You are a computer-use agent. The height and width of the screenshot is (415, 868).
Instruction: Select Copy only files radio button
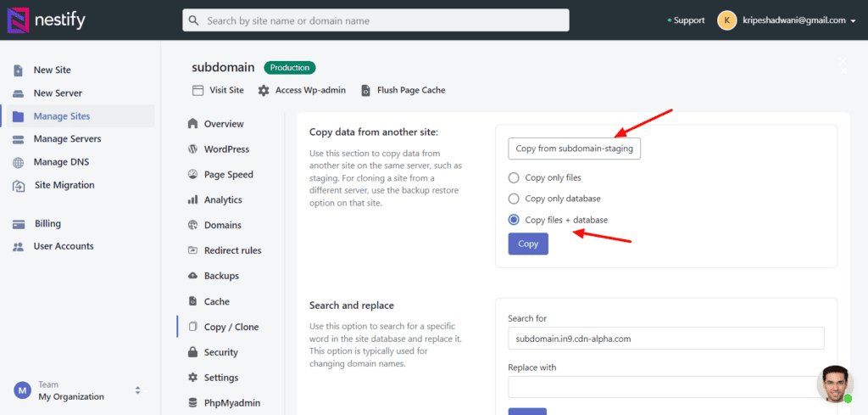pyautogui.click(x=514, y=178)
